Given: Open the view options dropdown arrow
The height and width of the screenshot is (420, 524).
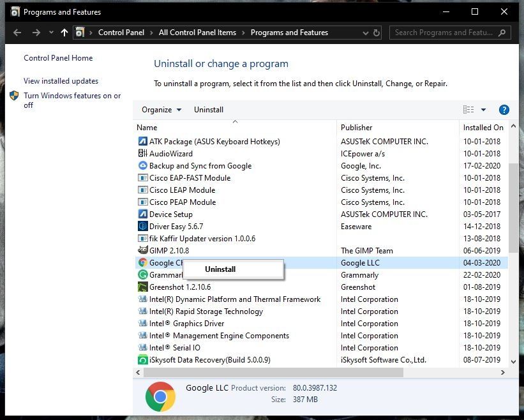Looking at the screenshot, I should (483, 110).
